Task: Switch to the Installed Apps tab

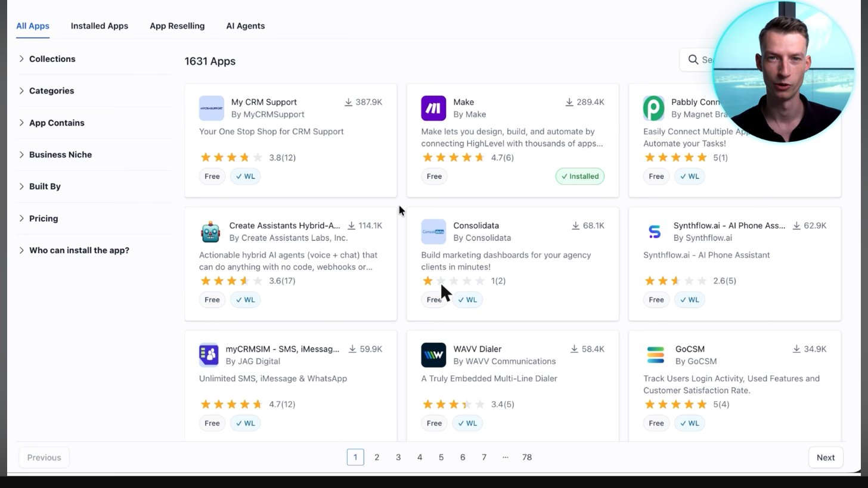Action: (x=100, y=26)
